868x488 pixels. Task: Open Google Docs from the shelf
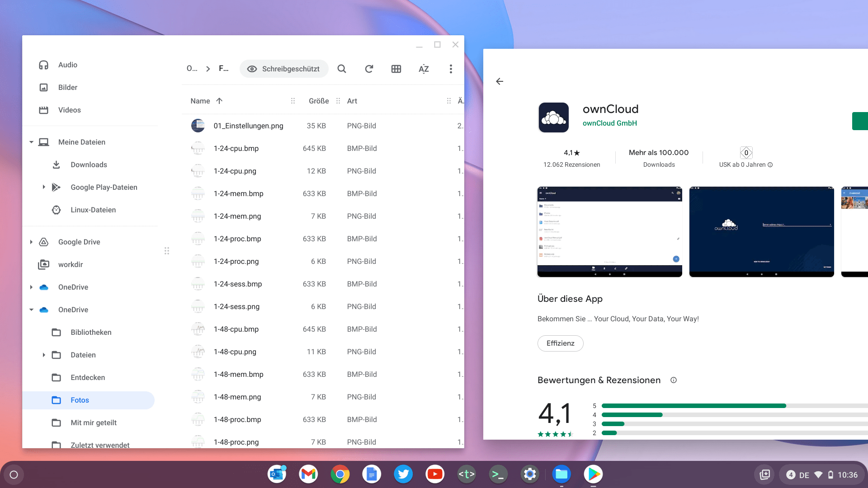click(x=372, y=474)
